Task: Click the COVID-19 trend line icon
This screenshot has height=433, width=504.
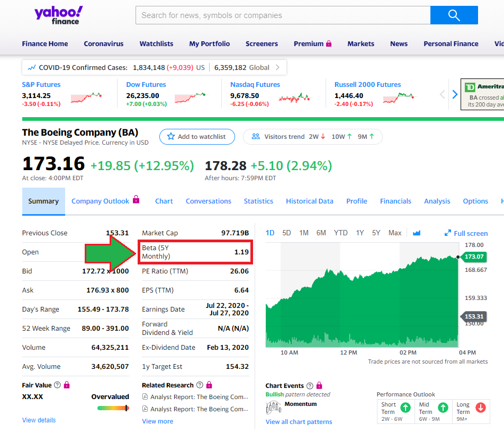Action: click(32, 67)
